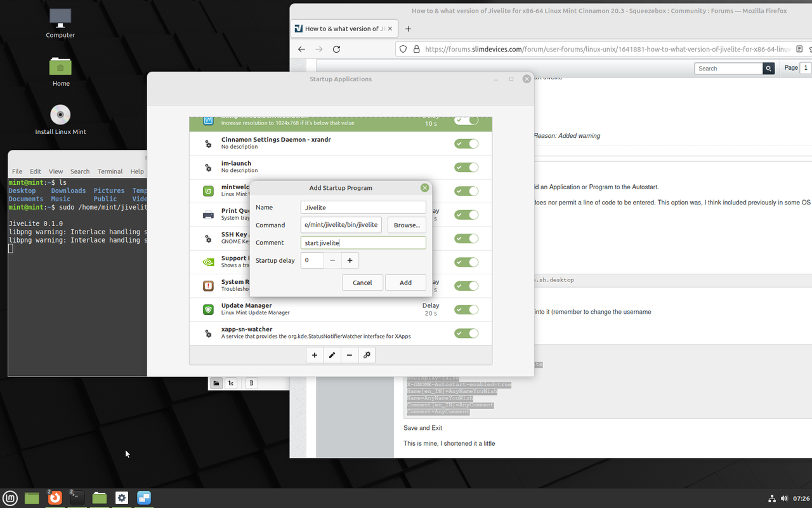Toggle the System Reports startup switch
This screenshot has width=812, height=508.
(x=466, y=286)
